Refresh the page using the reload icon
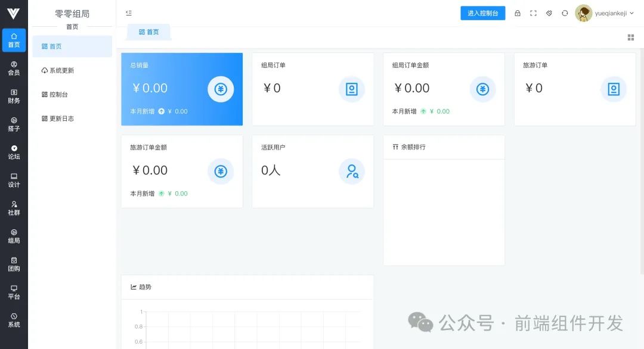This screenshot has height=349, width=644. [x=565, y=13]
